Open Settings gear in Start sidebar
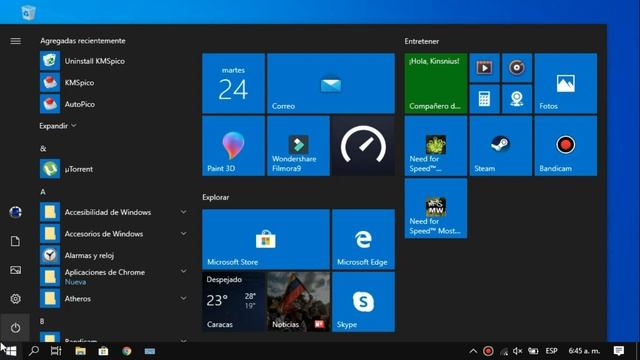 click(x=16, y=299)
